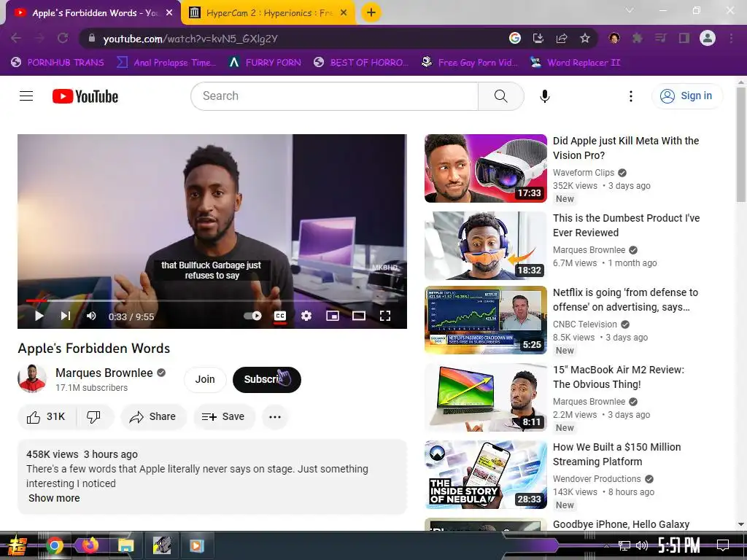This screenshot has height=560, width=747.
Task: Go back in browser history
Action: point(16,38)
